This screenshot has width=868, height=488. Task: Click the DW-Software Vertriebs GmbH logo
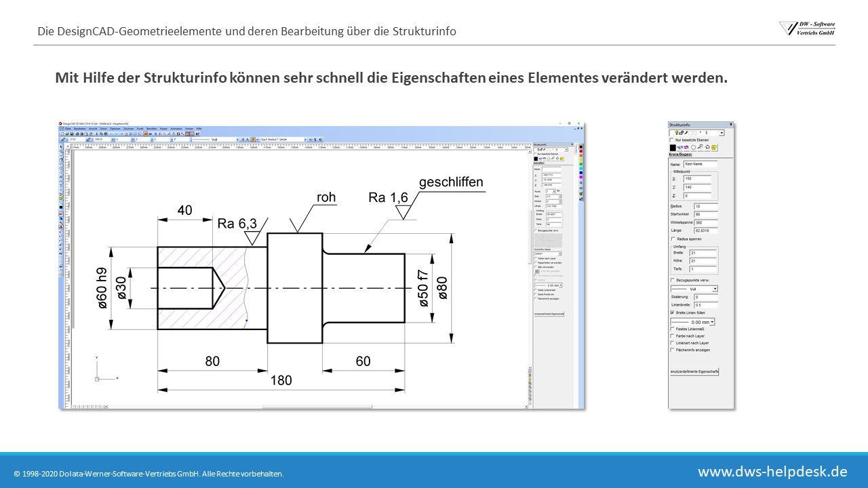click(x=807, y=28)
